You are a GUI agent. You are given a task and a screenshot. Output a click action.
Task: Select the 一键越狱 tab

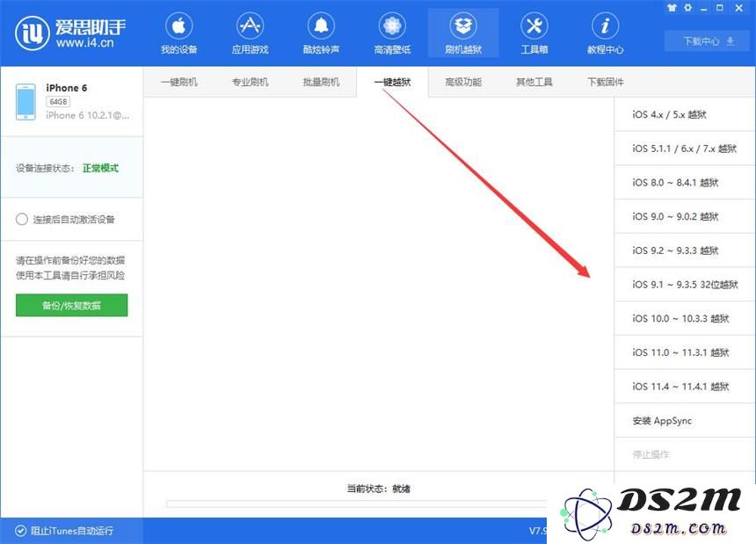pos(392,82)
